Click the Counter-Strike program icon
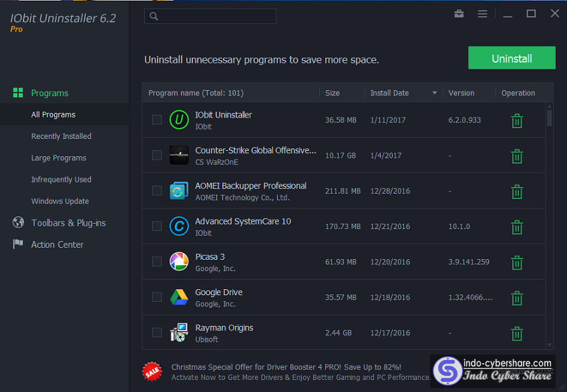567x392 pixels. [179, 155]
